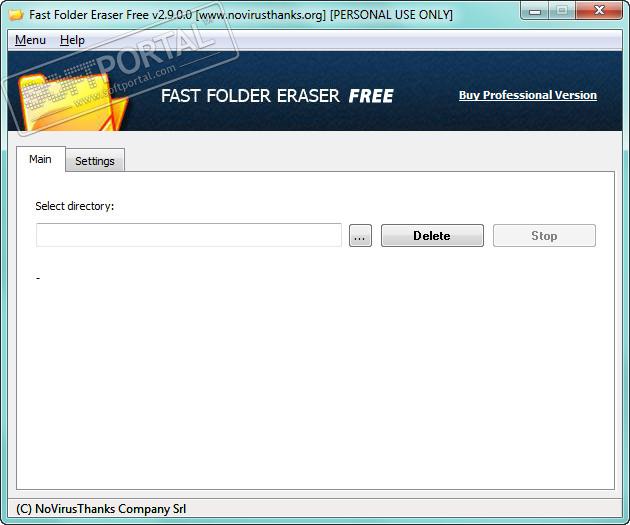Open the Buy Professional Version link
Viewport: 630px width, 525px height.
point(528,95)
